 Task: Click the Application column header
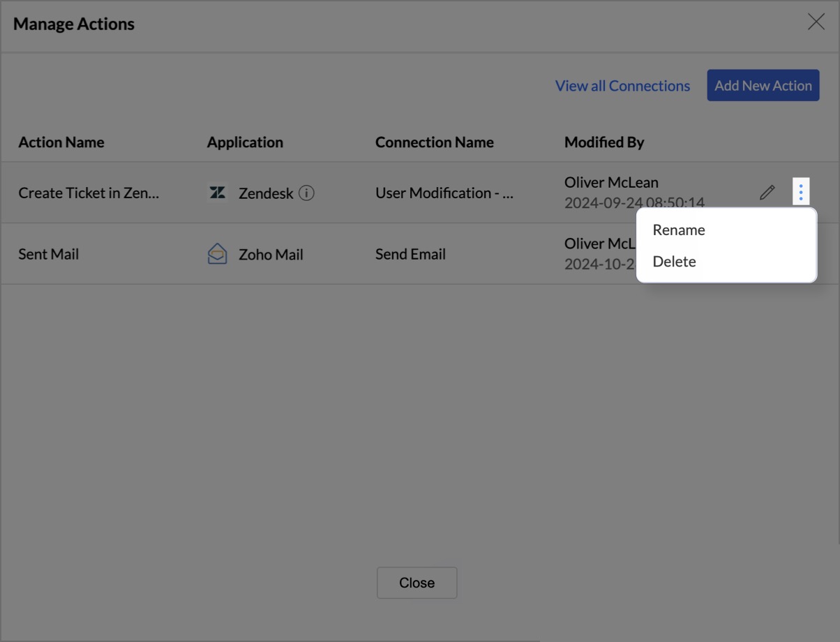tap(245, 142)
